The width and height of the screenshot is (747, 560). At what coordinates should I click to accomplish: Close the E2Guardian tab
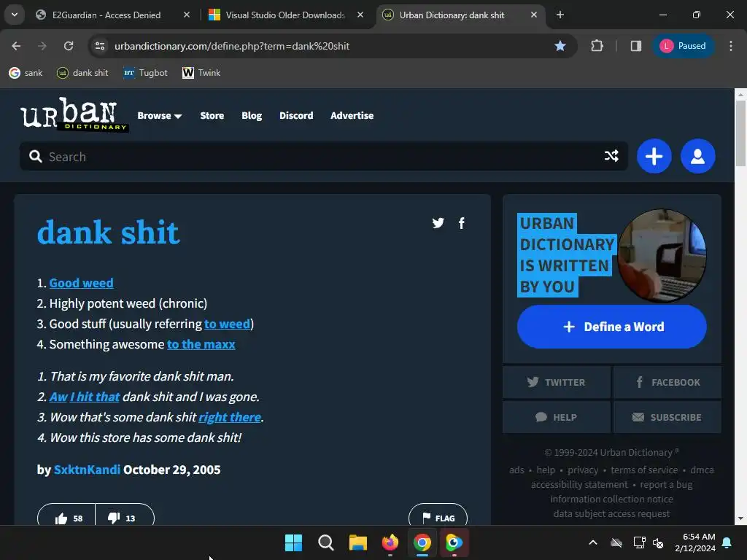coord(187,15)
